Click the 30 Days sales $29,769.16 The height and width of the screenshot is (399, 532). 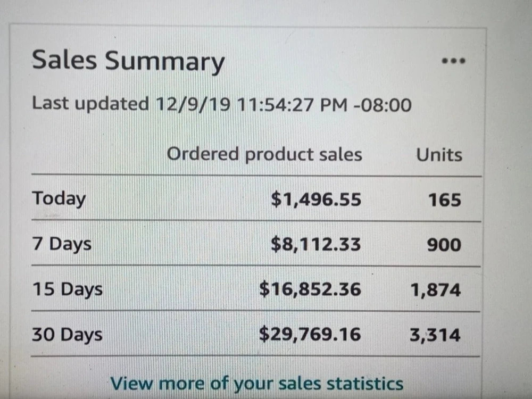[x=310, y=334]
